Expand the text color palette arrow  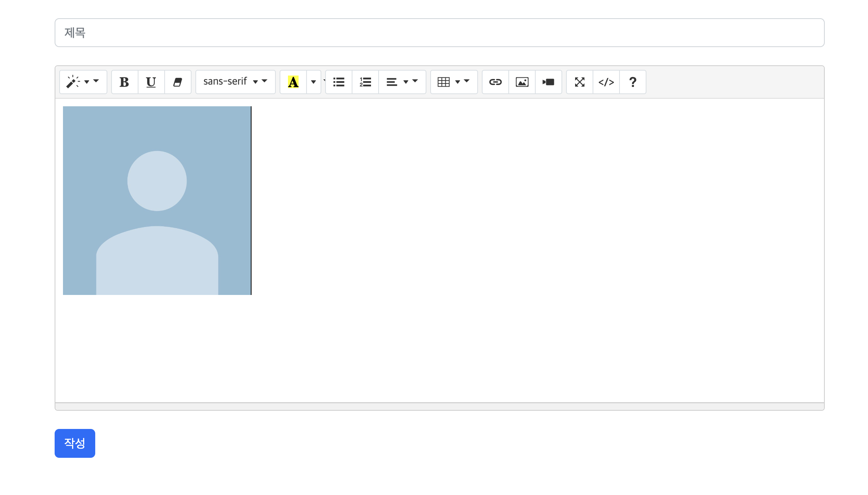coord(313,82)
